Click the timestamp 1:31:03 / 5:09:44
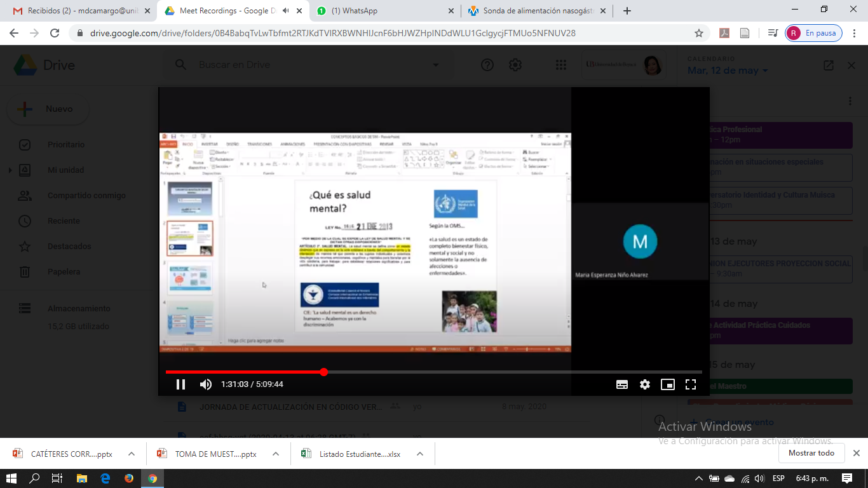This screenshot has height=488, width=868. tap(252, 384)
